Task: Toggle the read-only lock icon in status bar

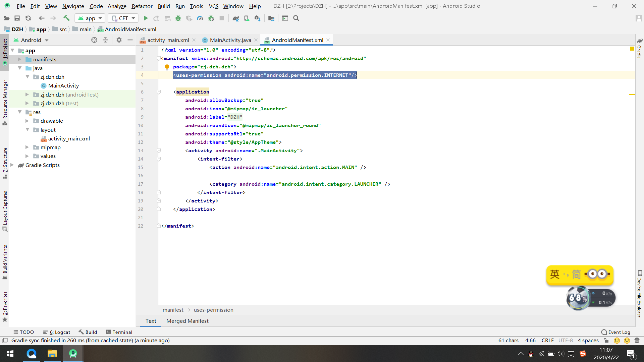Action: [x=606, y=341]
